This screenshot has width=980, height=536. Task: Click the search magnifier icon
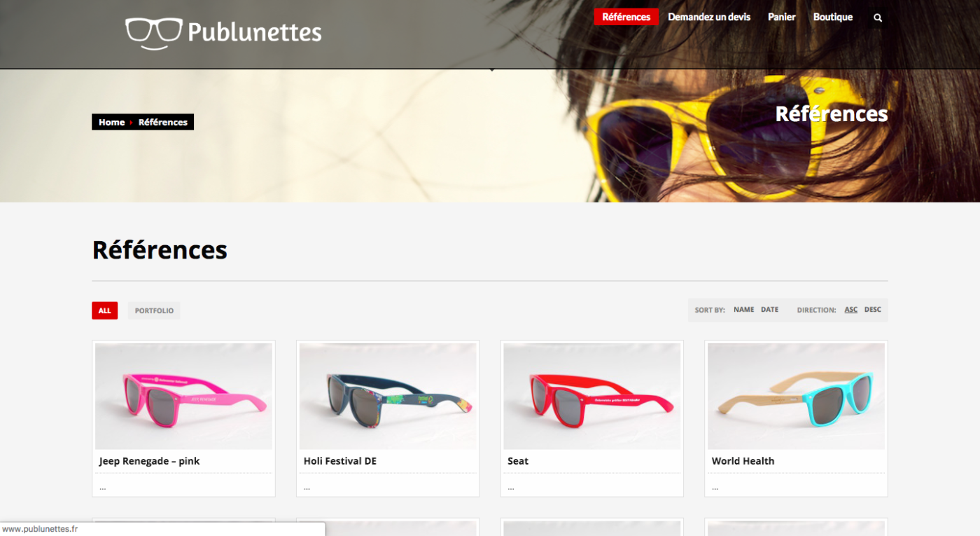point(878,18)
